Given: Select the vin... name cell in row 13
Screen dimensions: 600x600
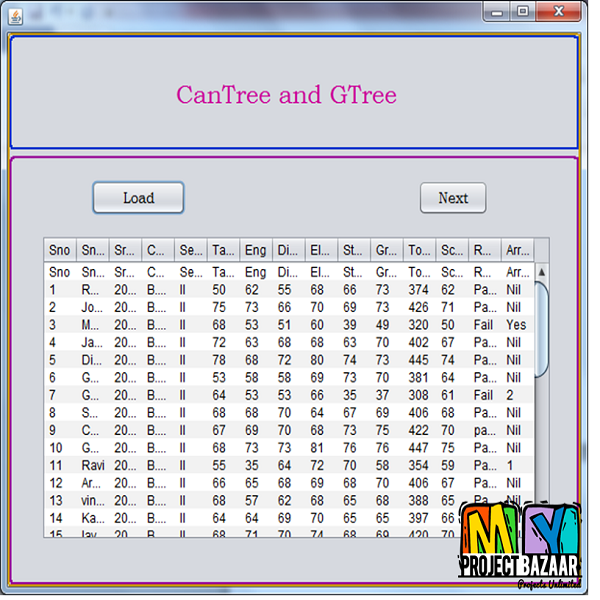Looking at the screenshot, I should click(93, 501).
